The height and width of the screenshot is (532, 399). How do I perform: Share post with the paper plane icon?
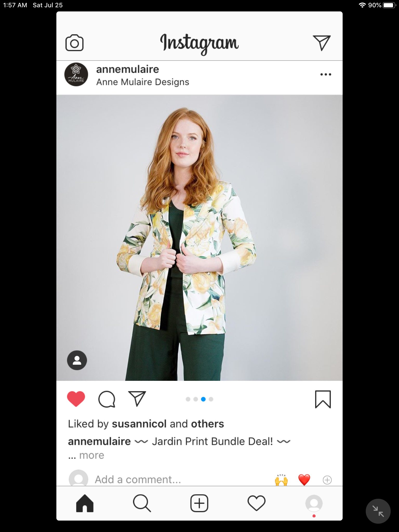point(137,398)
